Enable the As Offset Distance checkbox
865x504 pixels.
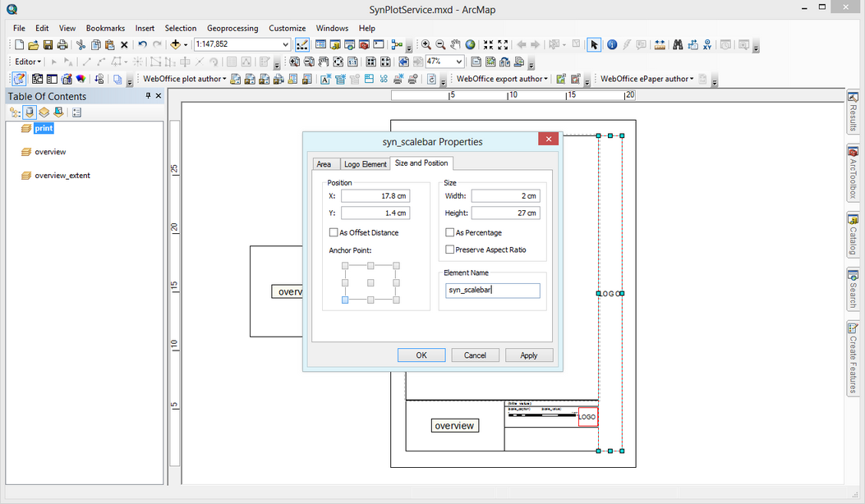334,233
